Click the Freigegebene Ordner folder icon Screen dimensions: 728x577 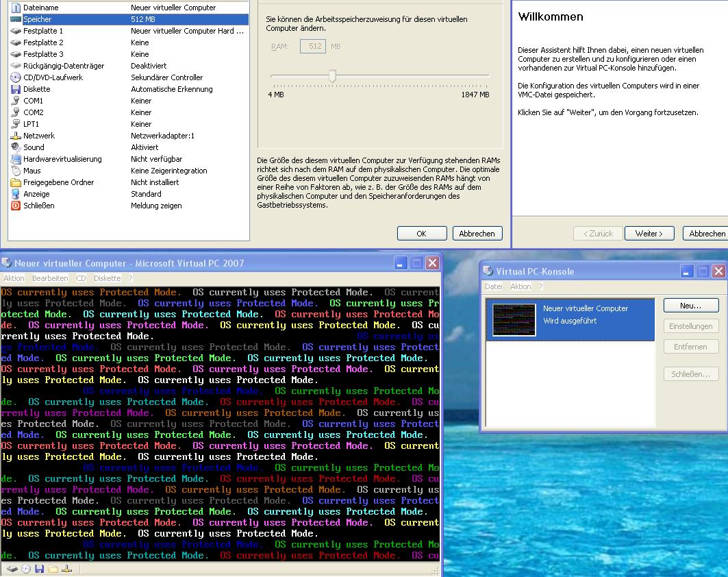pyautogui.click(x=16, y=182)
